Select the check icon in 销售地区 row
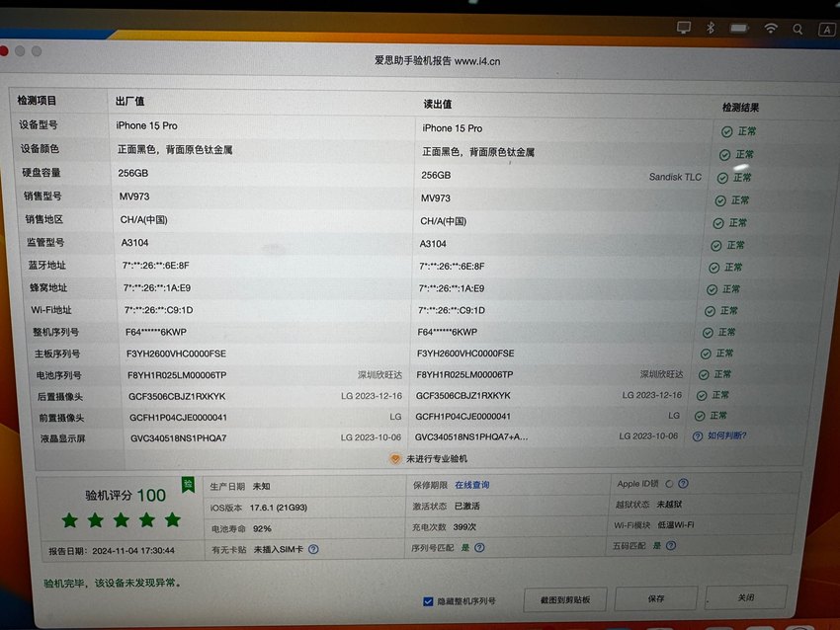 [x=717, y=223]
